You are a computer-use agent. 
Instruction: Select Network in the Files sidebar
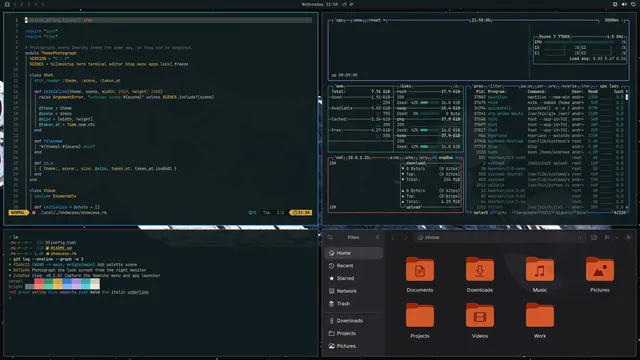coord(353,291)
